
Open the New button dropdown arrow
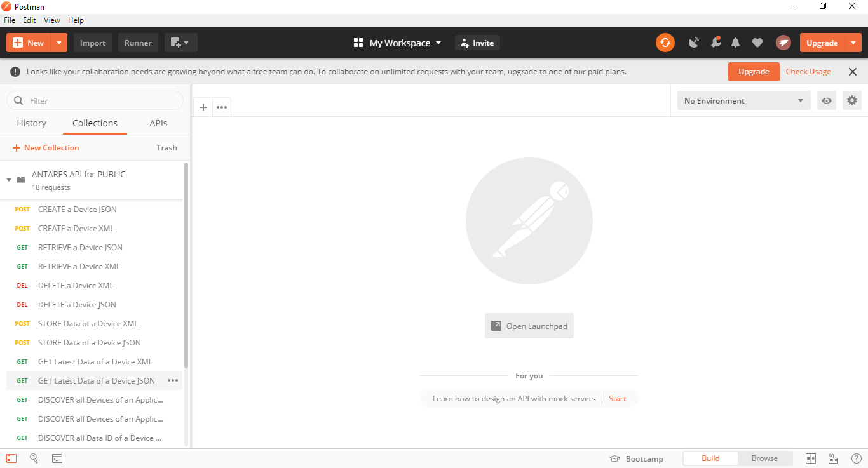(x=58, y=43)
